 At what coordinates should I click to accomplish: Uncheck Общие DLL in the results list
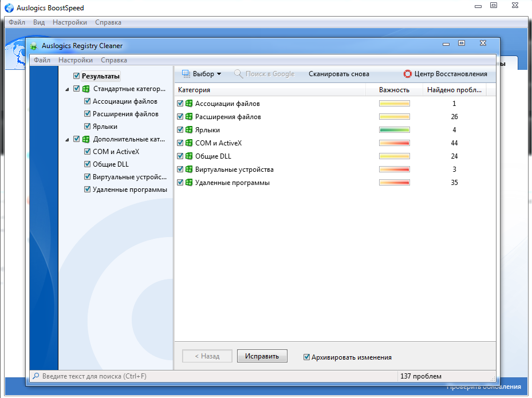180,156
